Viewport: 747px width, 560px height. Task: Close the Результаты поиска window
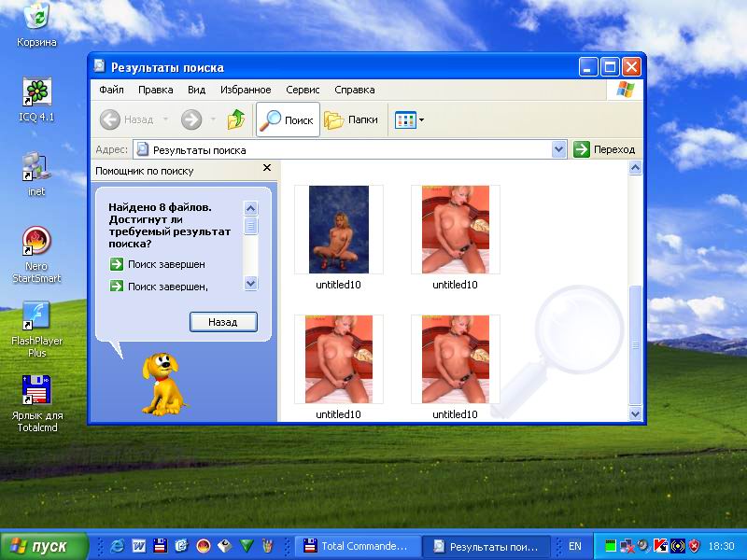(631, 67)
